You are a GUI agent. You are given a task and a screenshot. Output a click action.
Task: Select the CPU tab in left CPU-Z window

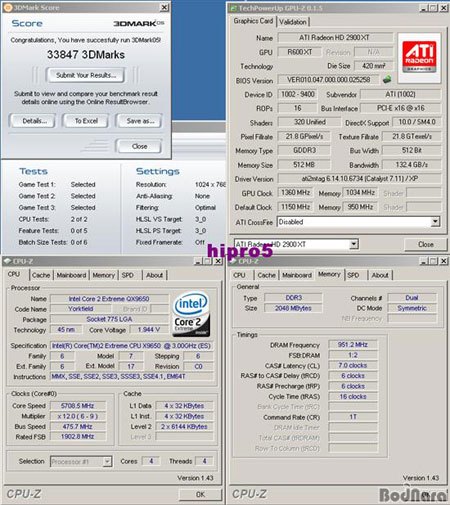click(14, 274)
